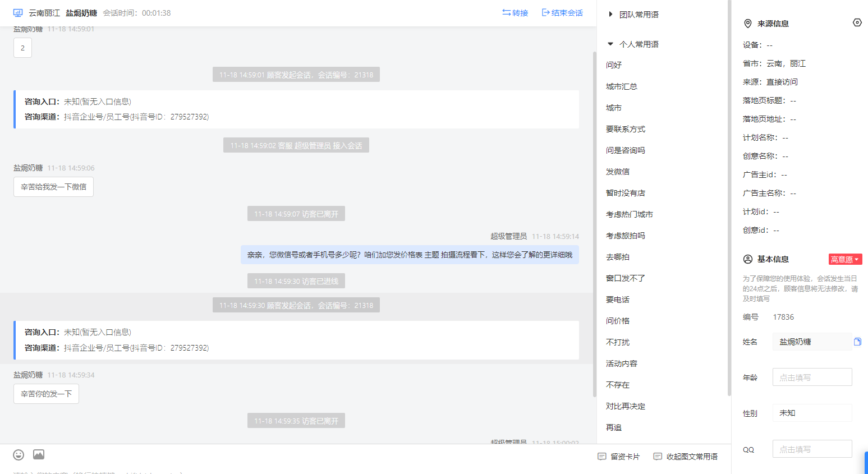This screenshot has height=474, width=868.
Task: Click the location pin icon by 来源信息
Action: (x=747, y=24)
